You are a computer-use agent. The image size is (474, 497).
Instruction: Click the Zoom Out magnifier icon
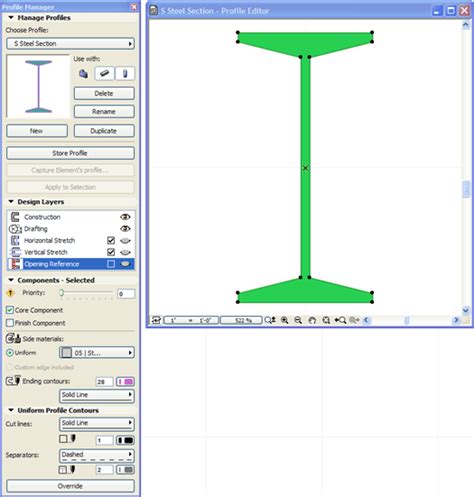pyautogui.click(x=298, y=320)
